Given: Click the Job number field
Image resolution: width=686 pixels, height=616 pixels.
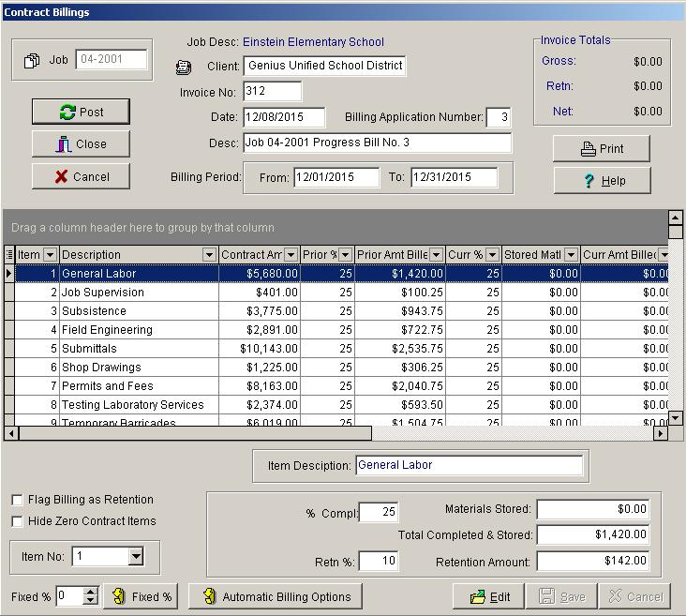Looking at the screenshot, I should tap(112, 59).
